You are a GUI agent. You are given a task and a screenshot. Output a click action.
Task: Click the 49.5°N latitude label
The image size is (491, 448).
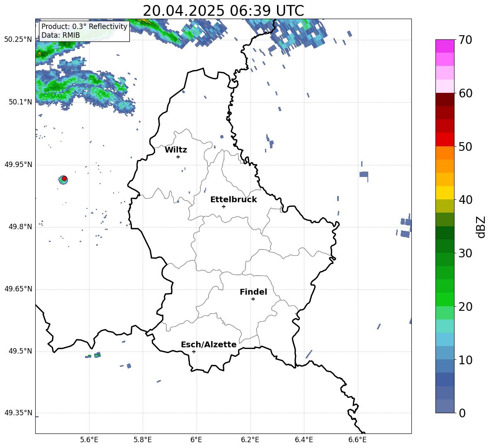[x=20, y=351]
